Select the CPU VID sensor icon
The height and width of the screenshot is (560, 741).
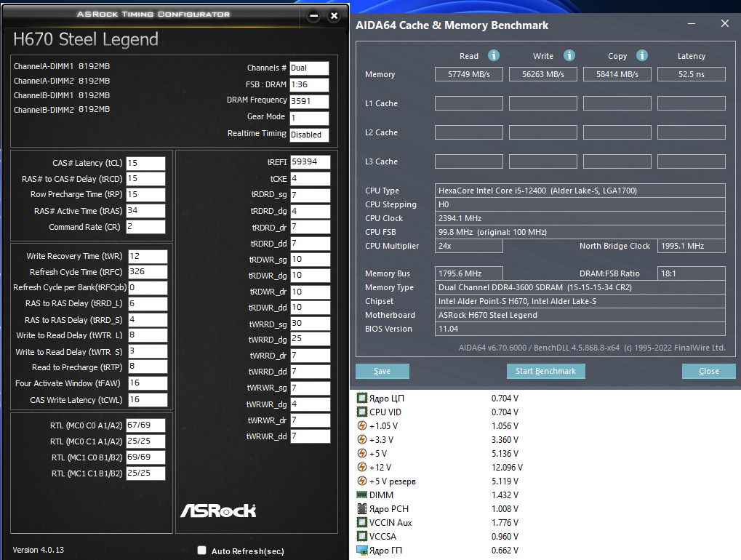(362, 412)
